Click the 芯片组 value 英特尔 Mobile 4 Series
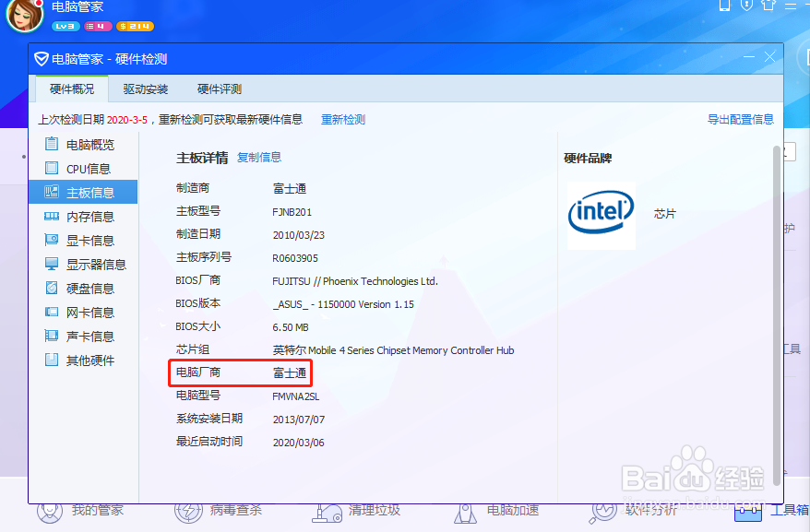Screen dimensions: 810x532 coord(393,350)
